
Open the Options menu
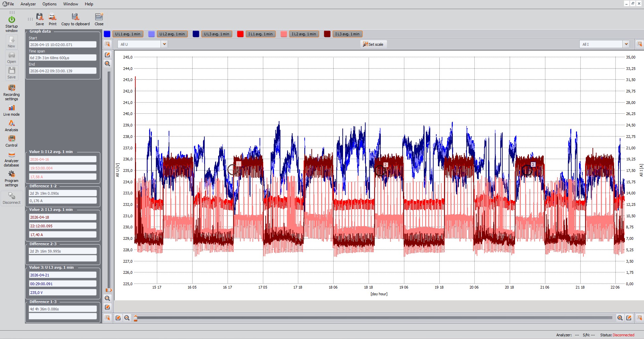[x=49, y=4]
